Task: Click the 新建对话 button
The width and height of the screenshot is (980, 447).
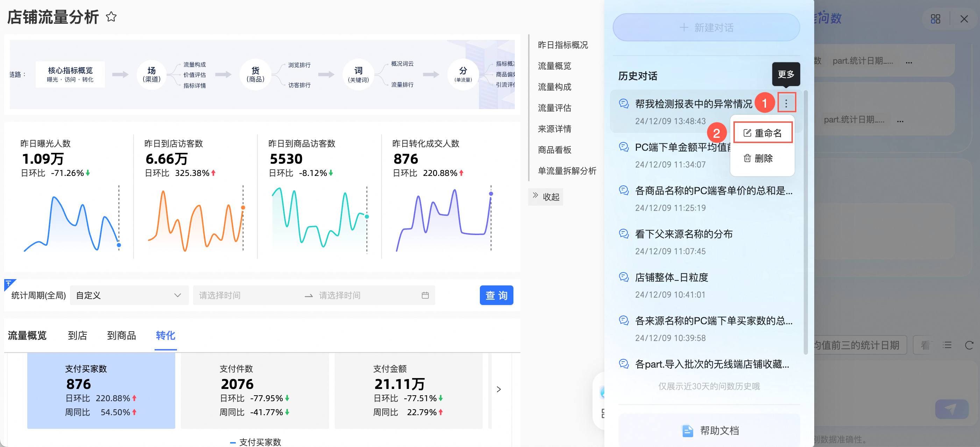Action: pos(706,27)
